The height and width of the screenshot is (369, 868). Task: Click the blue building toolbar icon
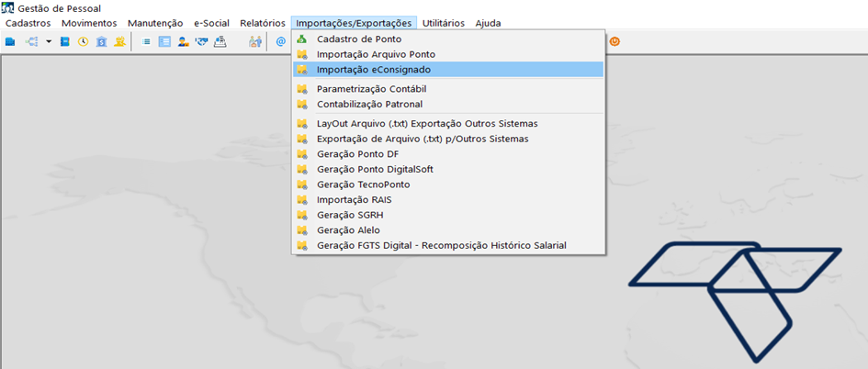click(x=10, y=41)
